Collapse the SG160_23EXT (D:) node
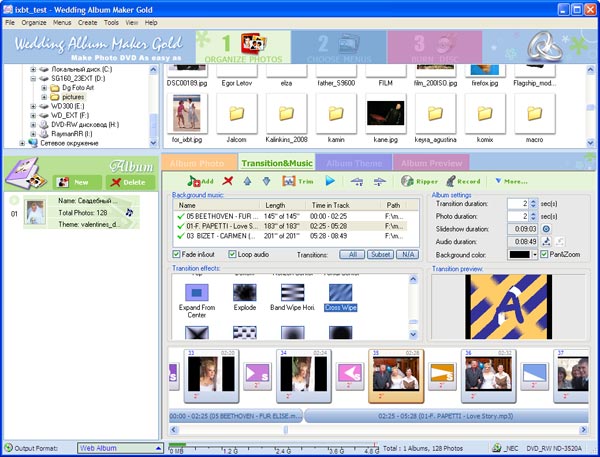The image size is (600, 457). 33,78
